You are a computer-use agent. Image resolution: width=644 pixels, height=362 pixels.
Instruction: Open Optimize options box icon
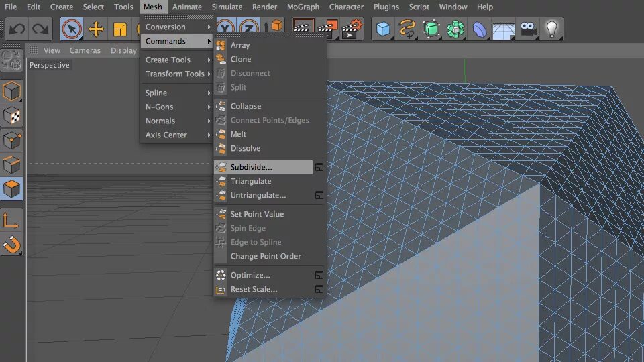(x=319, y=275)
